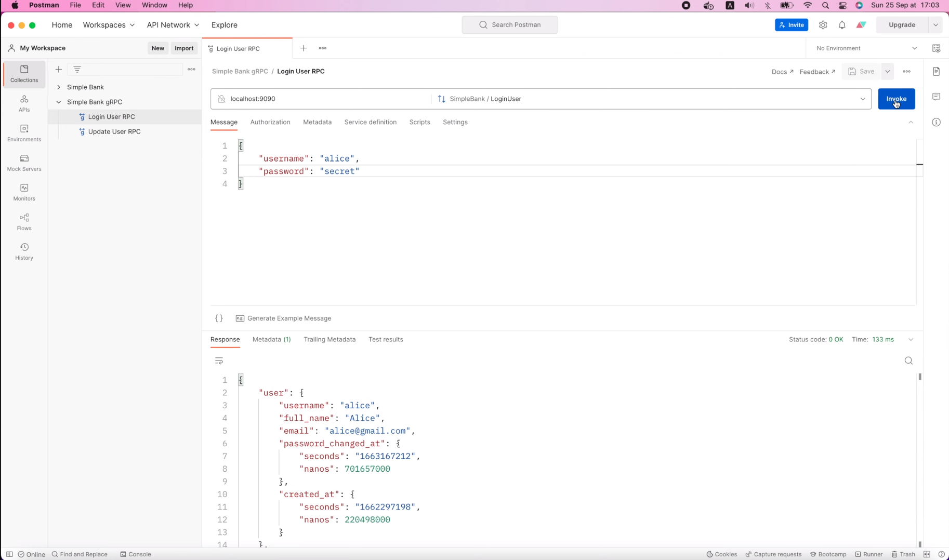Click the Save button

pyautogui.click(x=862, y=72)
